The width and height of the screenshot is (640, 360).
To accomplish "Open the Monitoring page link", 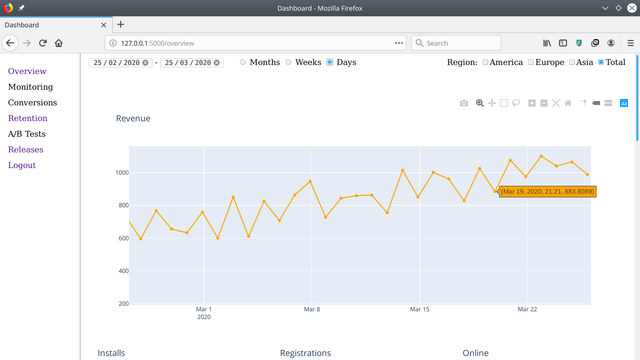I will pos(30,87).
